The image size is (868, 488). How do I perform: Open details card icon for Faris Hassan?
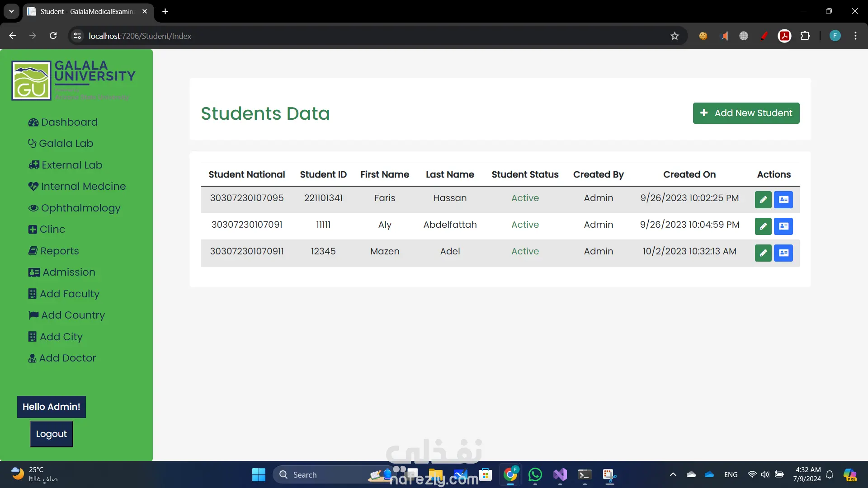point(783,200)
